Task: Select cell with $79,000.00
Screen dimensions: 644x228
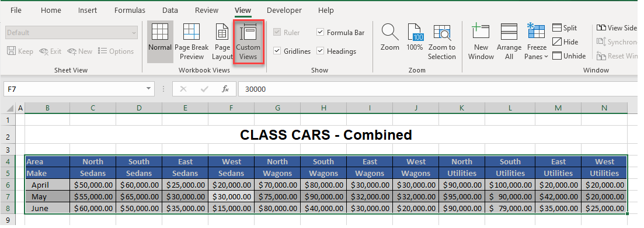Action: coord(510,208)
